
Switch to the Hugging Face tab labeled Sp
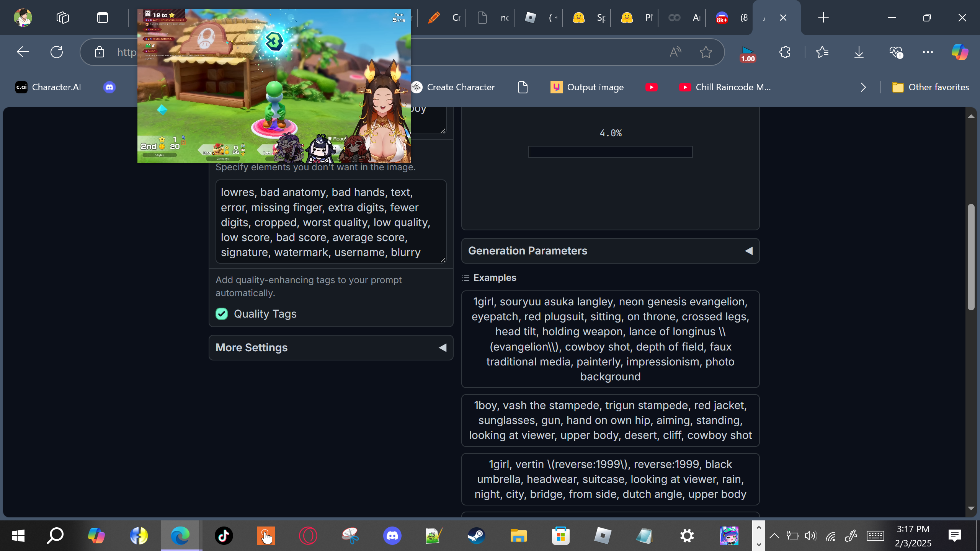586,18
